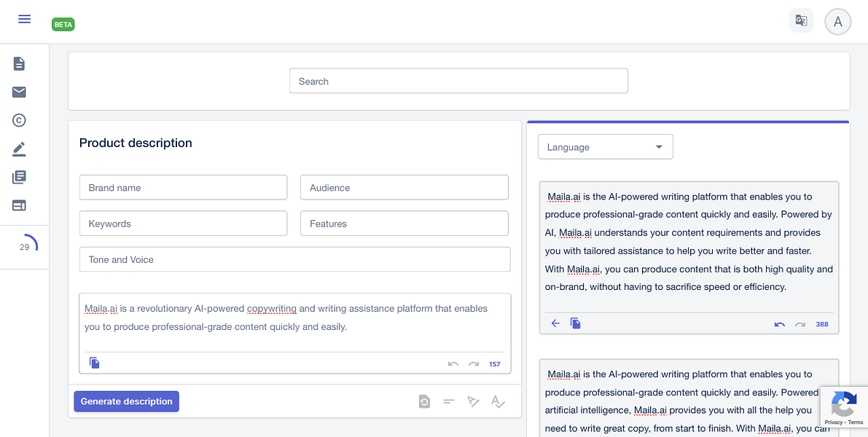Image resolution: width=868 pixels, height=437 pixels.
Task: Click the restore history icon in bottom toolbar
Action: (424, 401)
